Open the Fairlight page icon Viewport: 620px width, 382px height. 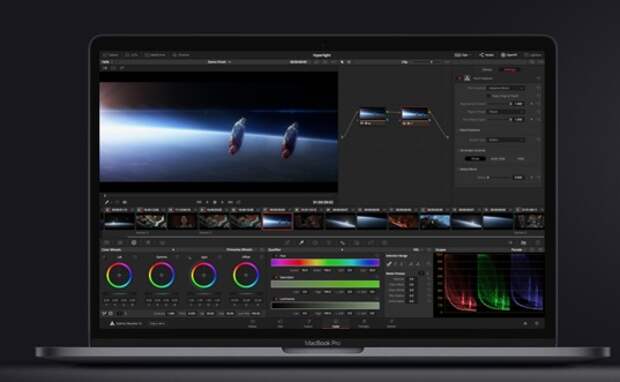363,324
